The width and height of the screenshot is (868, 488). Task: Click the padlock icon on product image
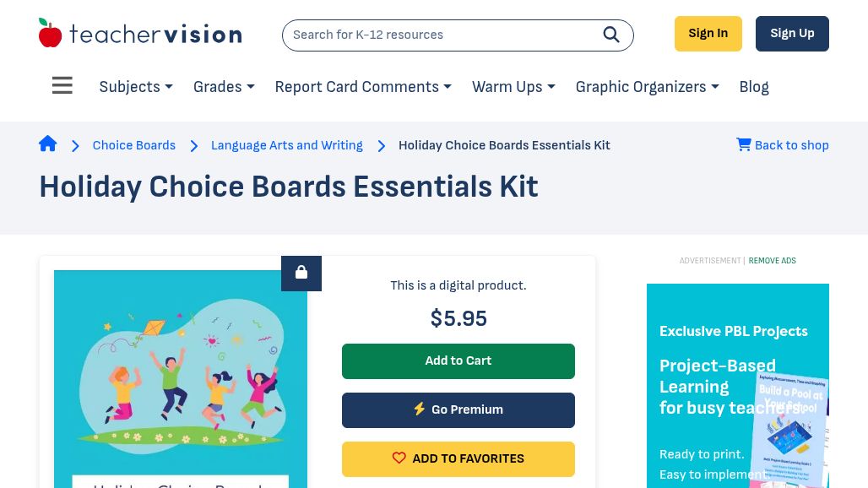click(x=301, y=273)
